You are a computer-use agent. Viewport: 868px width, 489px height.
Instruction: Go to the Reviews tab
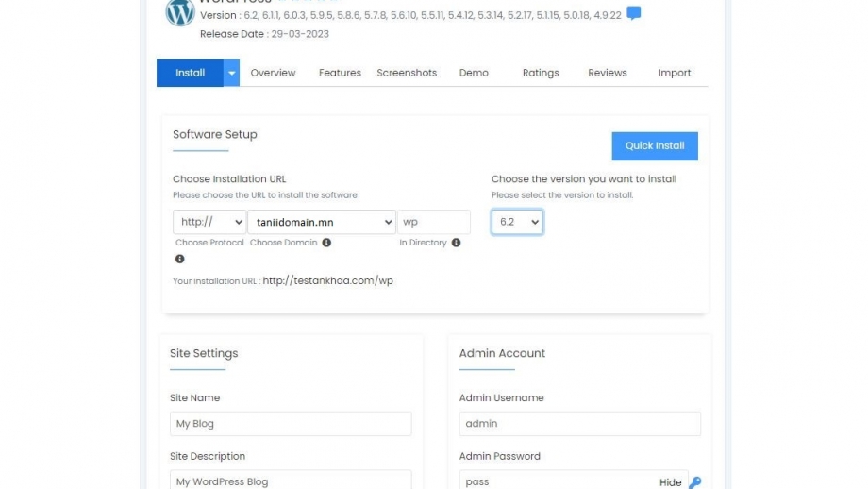tap(608, 73)
